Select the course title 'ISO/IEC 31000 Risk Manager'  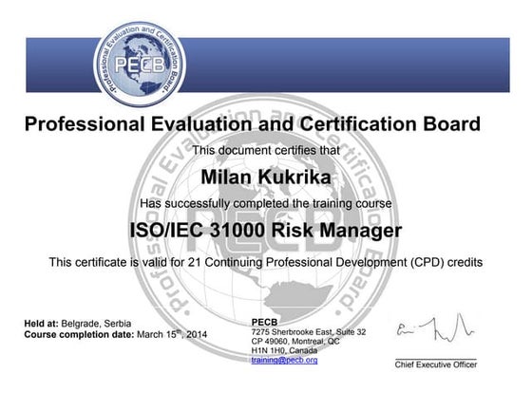coord(266,230)
